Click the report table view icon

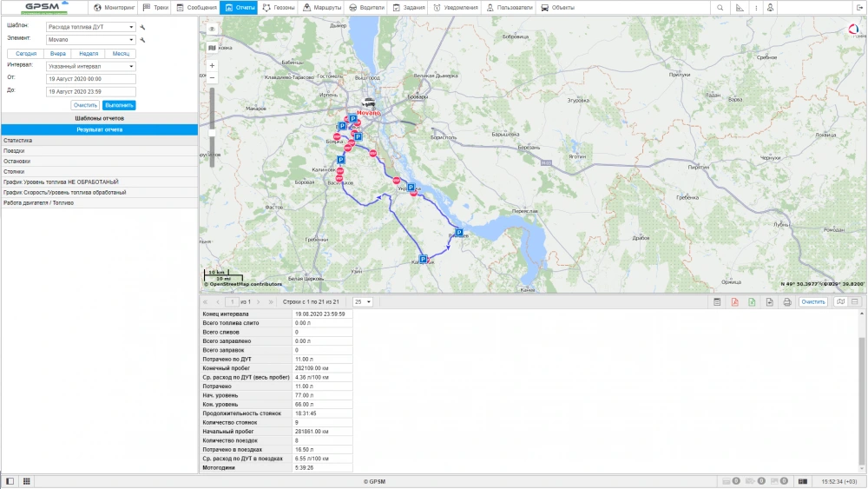click(x=717, y=301)
